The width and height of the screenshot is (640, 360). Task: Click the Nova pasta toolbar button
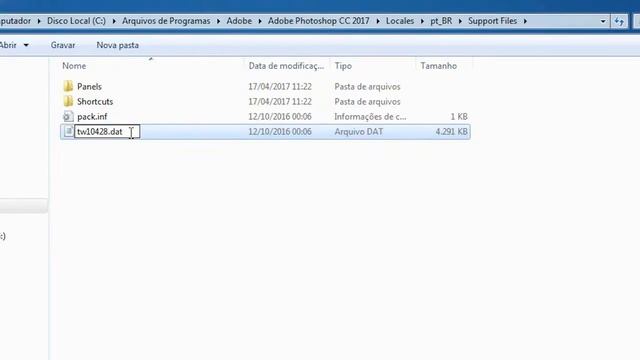click(118, 45)
